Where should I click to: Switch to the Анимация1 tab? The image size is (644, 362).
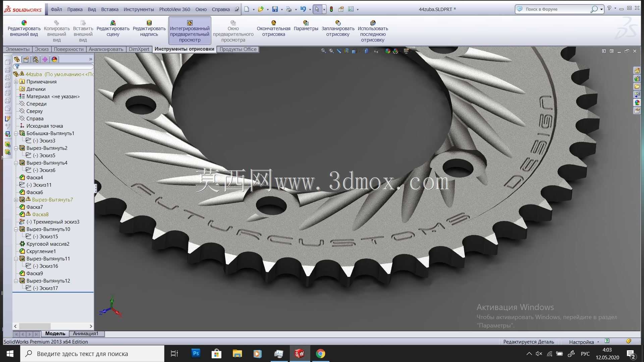[x=86, y=334]
